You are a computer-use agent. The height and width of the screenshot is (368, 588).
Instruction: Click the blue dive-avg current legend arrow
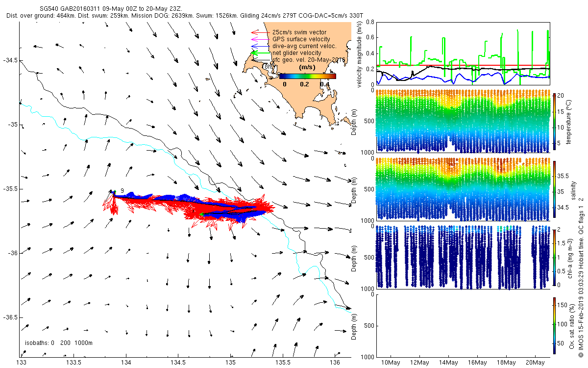[x=260, y=46]
